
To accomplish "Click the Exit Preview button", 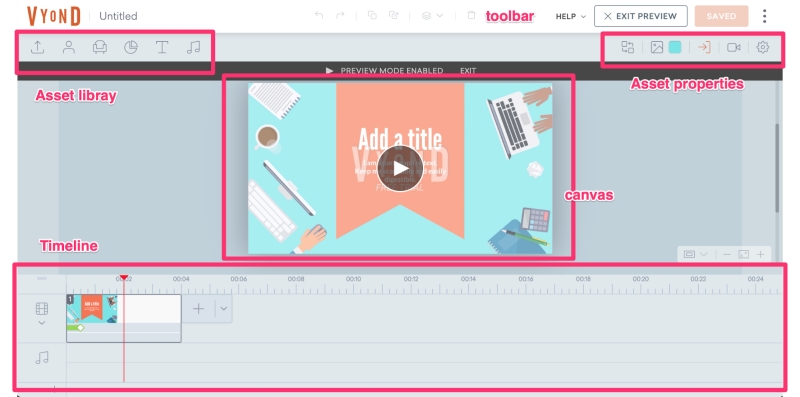I will click(640, 16).
